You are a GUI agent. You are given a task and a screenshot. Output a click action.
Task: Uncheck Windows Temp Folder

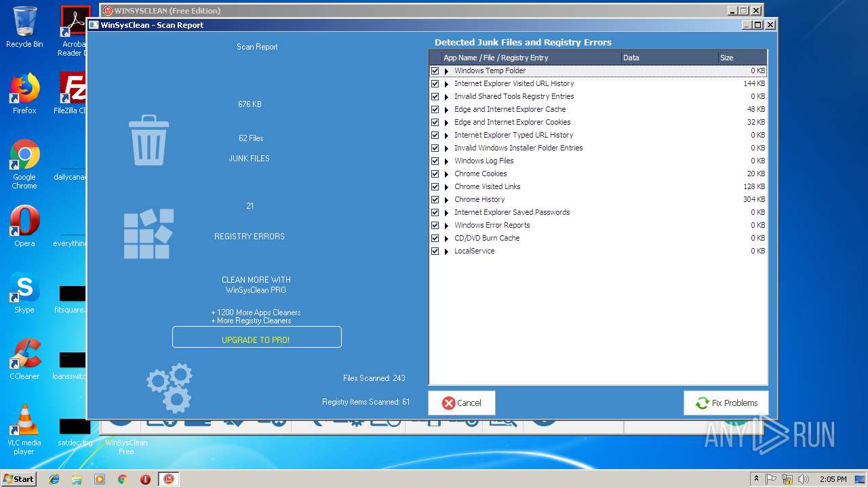[435, 70]
